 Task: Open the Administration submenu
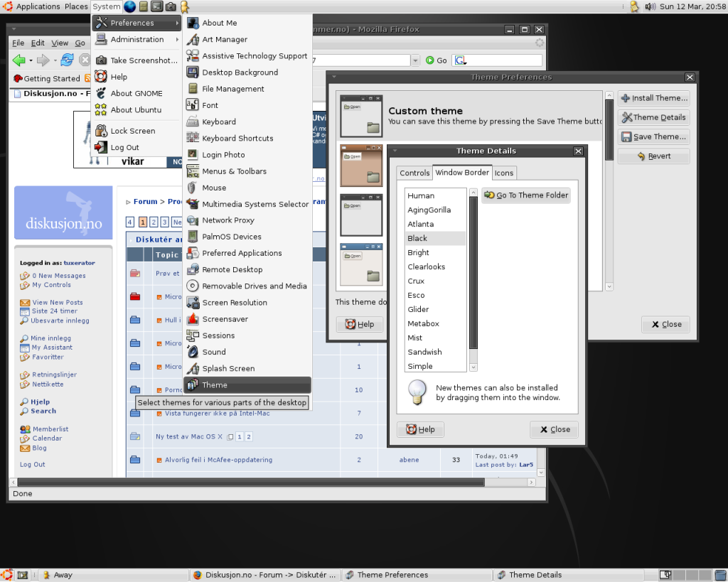(136, 40)
